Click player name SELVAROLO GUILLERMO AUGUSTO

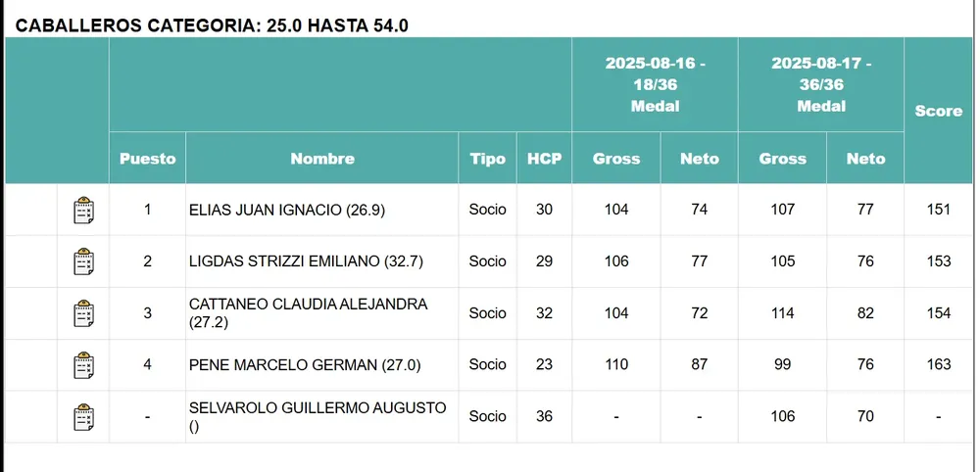pyautogui.click(x=317, y=407)
